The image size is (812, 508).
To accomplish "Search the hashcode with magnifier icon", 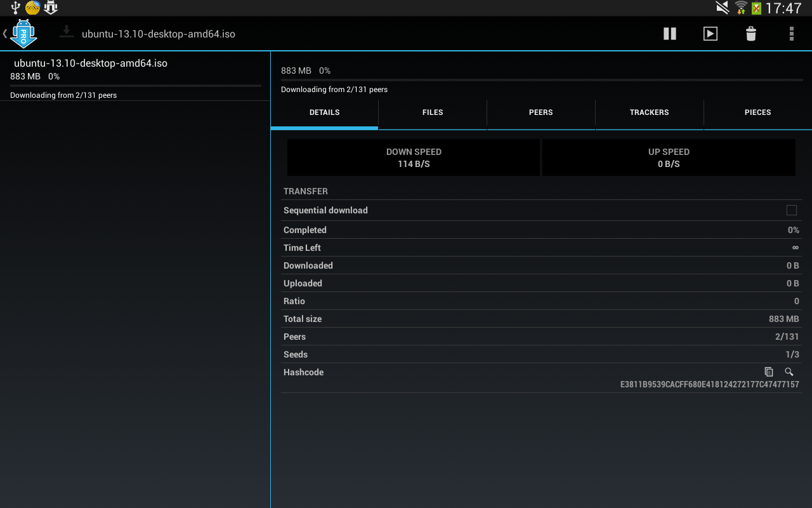I will (x=789, y=372).
